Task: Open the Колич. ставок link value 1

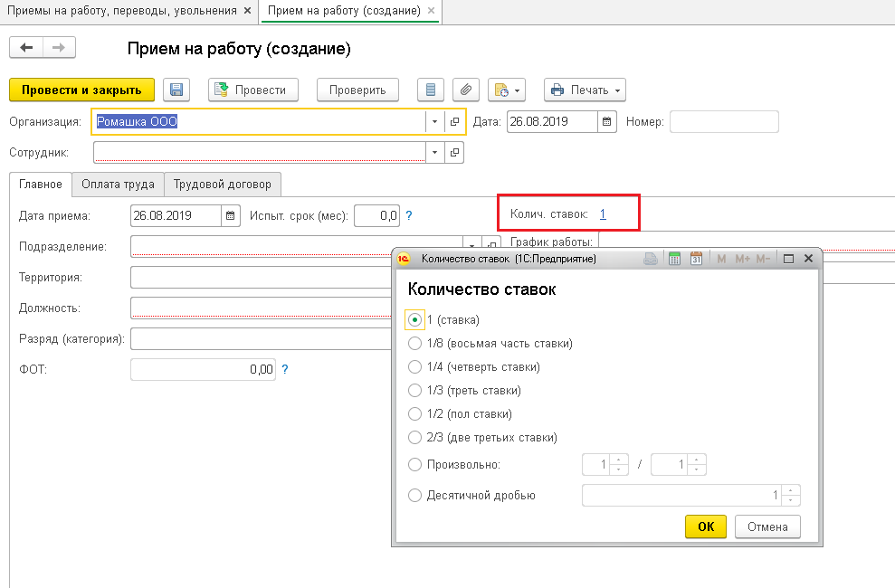Action: pos(603,214)
